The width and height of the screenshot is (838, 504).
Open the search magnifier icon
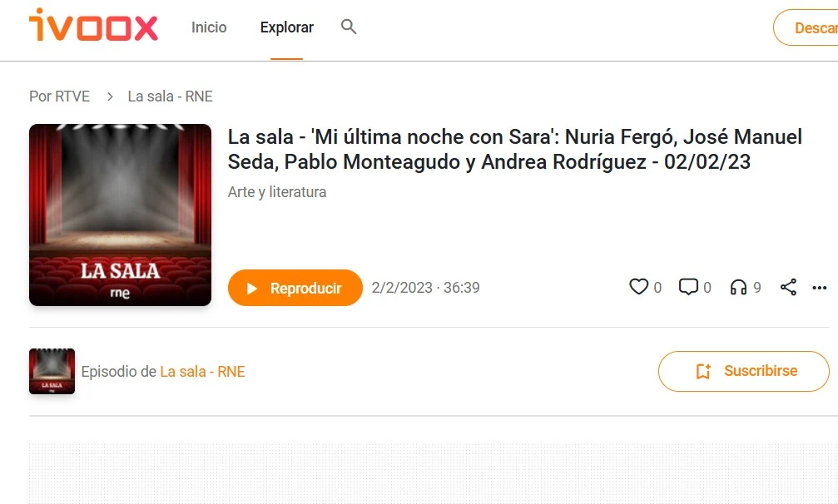tap(349, 27)
